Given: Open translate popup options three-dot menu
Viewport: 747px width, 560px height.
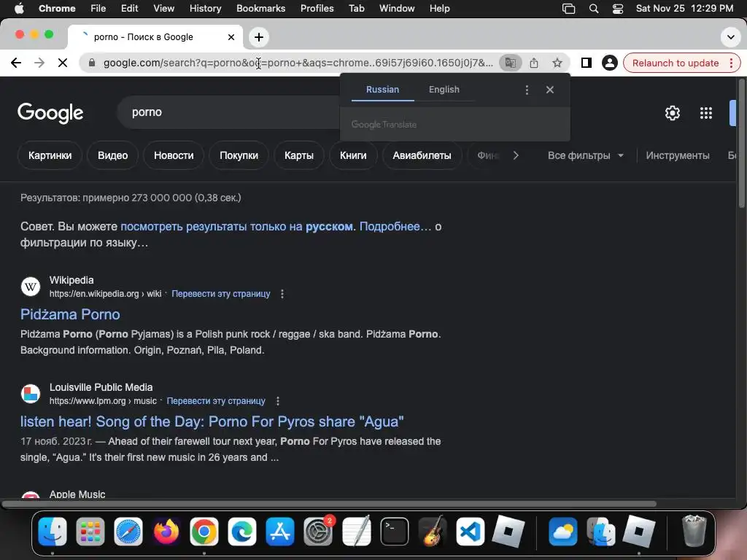Looking at the screenshot, I should tap(527, 90).
